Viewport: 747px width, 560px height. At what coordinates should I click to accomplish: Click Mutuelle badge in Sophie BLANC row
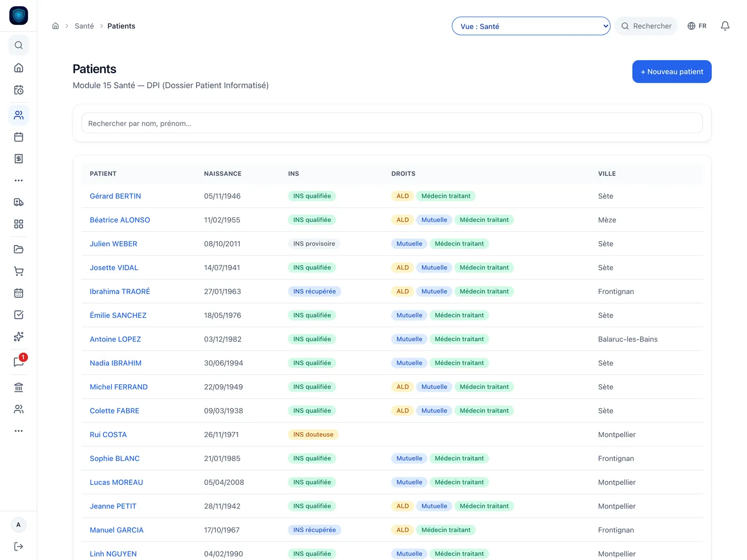click(409, 458)
